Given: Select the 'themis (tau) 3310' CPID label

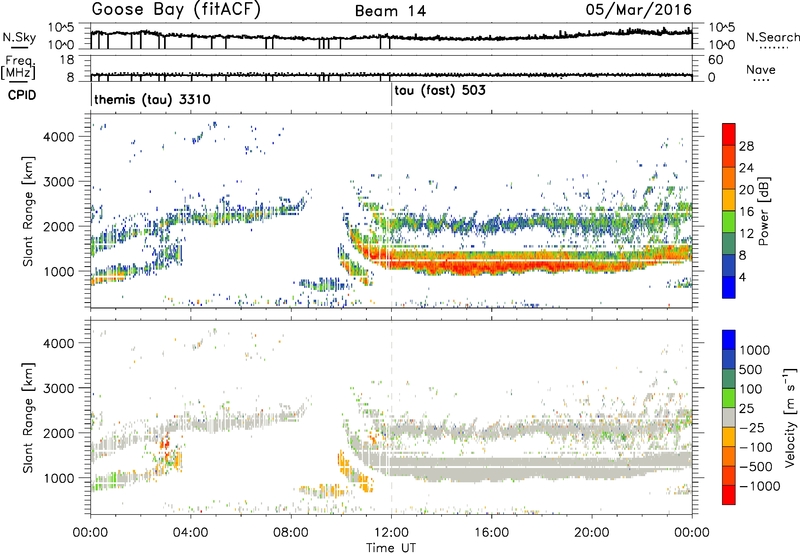Looking at the screenshot, I should click(x=152, y=99).
